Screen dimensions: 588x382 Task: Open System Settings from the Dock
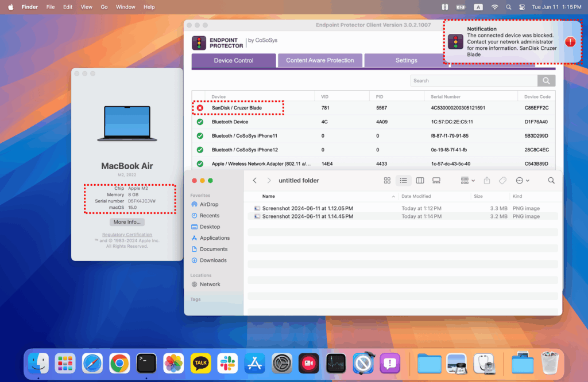tap(281, 363)
